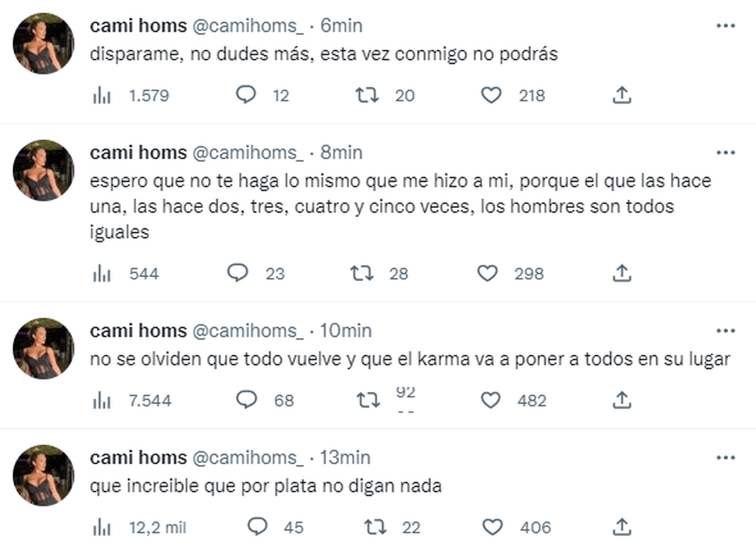Viewport: 756px width, 555px height.
Task: View analytics of tweet with 1.579 views
Action: [x=102, y=96]
